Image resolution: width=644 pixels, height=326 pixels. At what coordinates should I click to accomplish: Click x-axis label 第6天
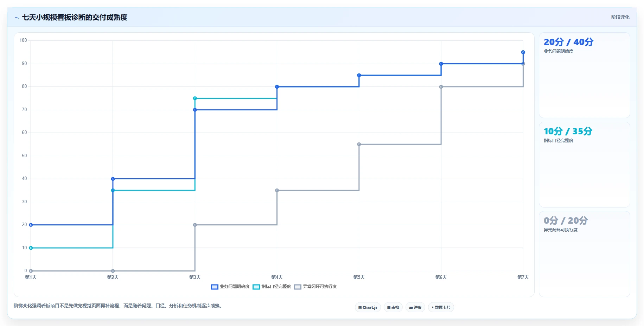[x=441, y=277]
